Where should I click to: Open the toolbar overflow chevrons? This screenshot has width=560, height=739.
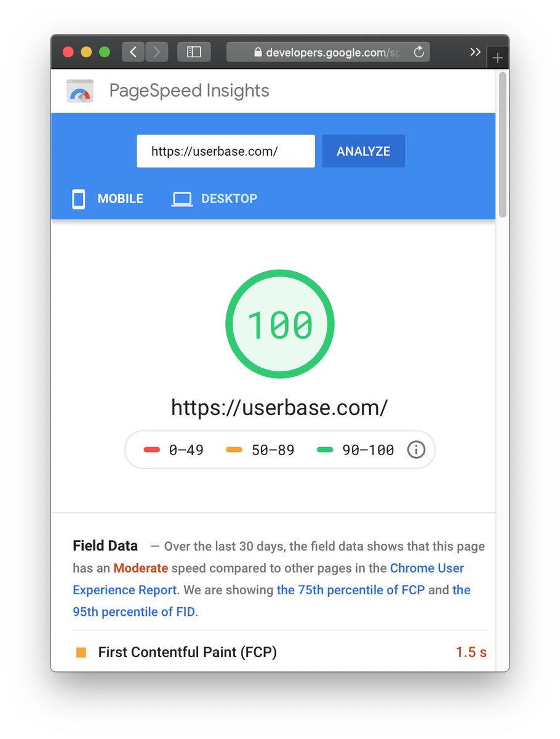475,52
